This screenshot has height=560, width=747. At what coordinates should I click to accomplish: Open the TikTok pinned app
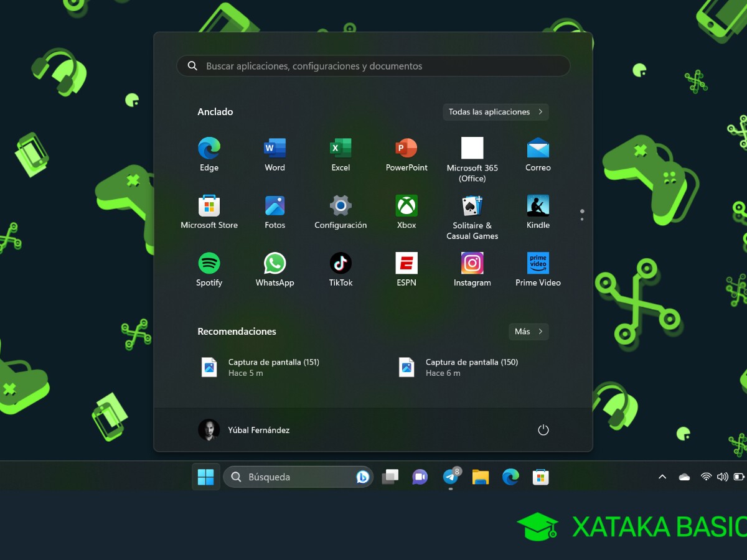[x=341, y=264]
